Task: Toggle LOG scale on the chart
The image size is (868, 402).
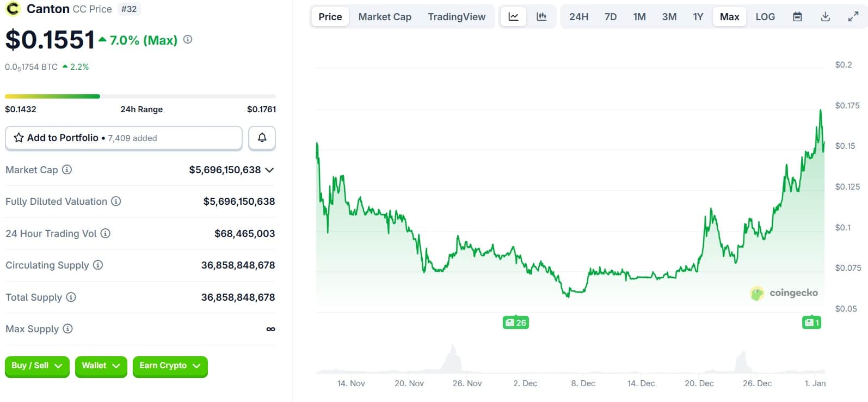Action: (765, 17)
